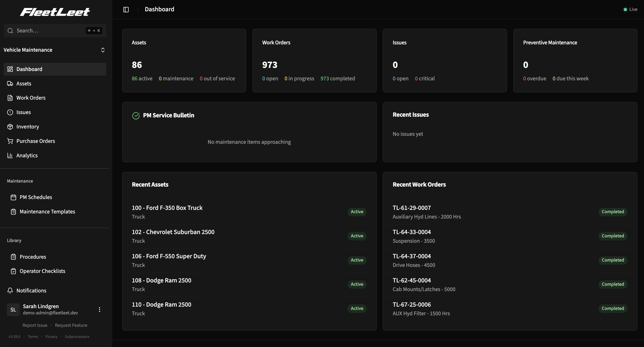Click the Assets truck icon
The height and width of the screenshot is (347, 644).
pyautogui.click(x=10, y=83)
